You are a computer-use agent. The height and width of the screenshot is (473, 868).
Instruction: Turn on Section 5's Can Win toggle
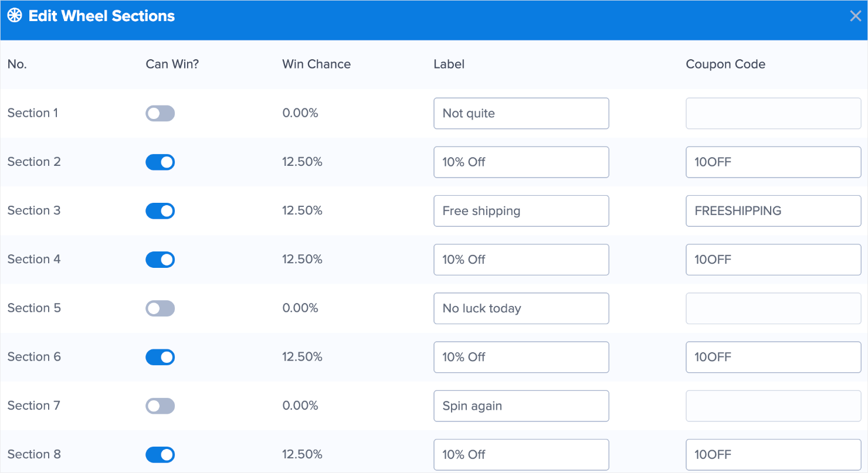160,308
